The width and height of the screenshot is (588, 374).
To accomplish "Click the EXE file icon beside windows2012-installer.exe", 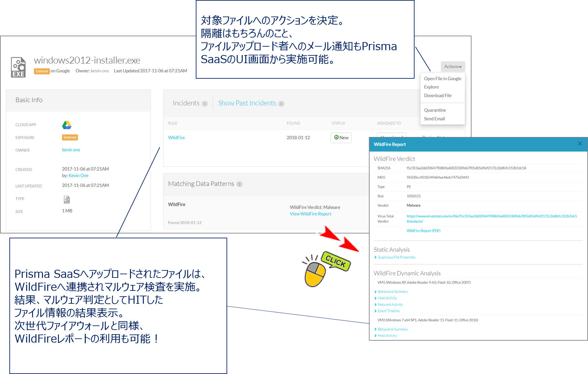I will click(18, 67).
